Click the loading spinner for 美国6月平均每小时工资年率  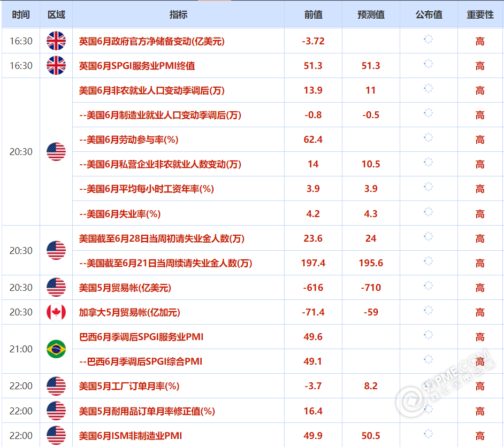click(429, 187)
